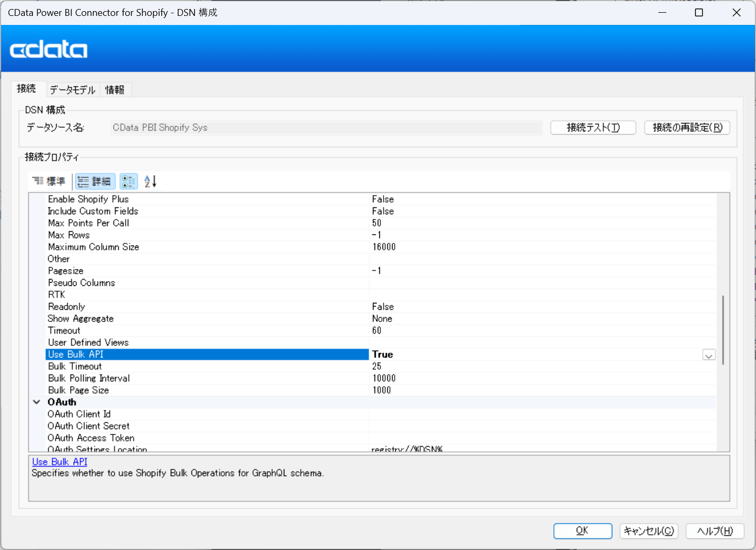Image resolution: width=756 pixels, height=550 pixels.
Task: Click the property list vertical scrollbar thumb
Action: (x=723, y=330)
